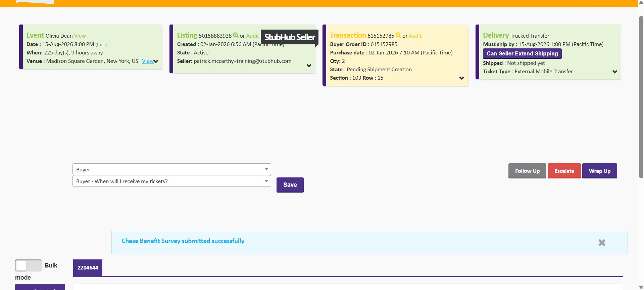Click the Audit link in Transaction card
The width and height of the screenshot is (644, 290).
[415, 36]
